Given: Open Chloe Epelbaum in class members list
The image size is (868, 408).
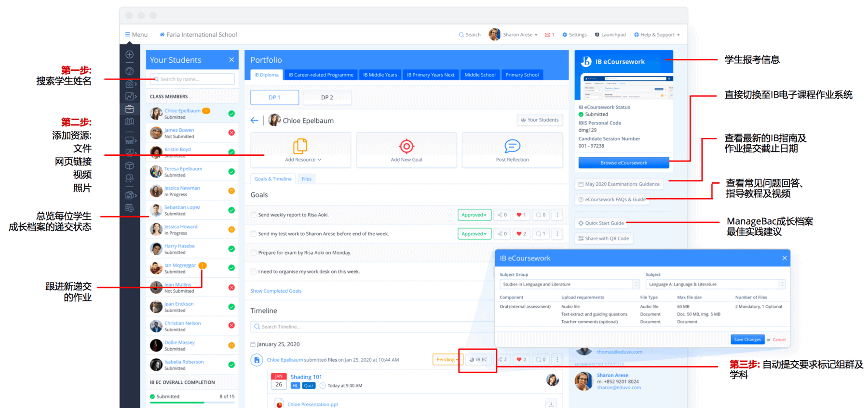Looking at the screenshot, I should [182, 110].
